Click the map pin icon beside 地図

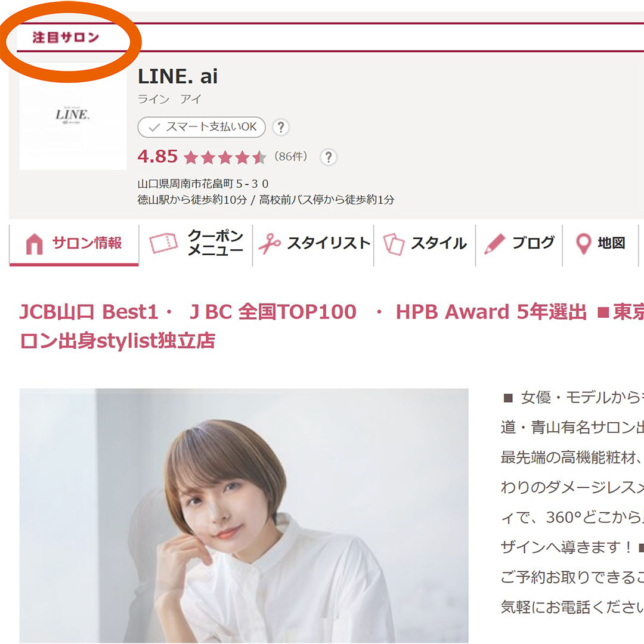[x=583, y=244]
